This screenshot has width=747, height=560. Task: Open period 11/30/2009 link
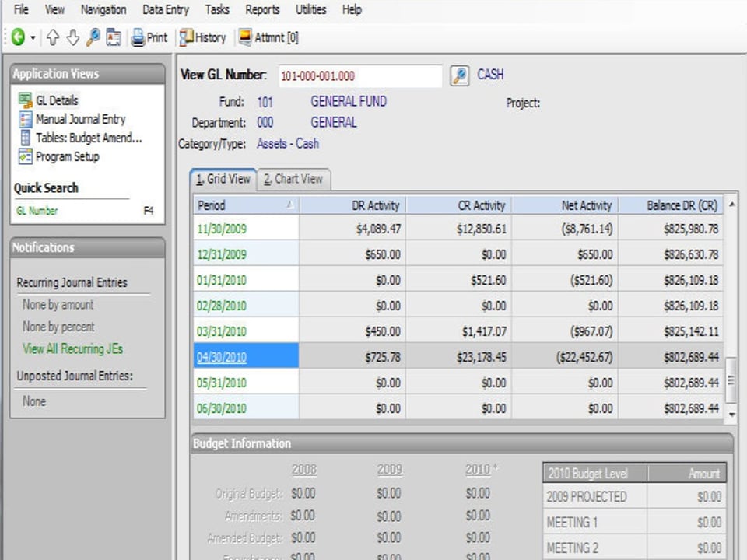222,229
